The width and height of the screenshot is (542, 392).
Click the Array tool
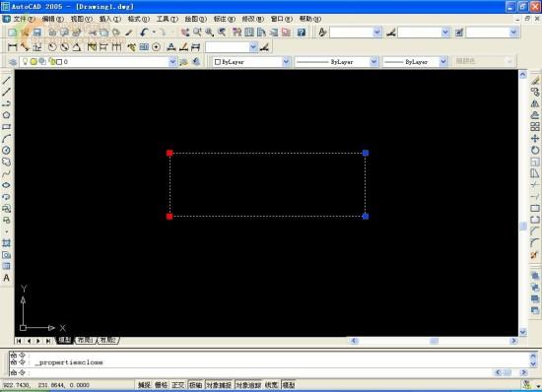(535, 127)
